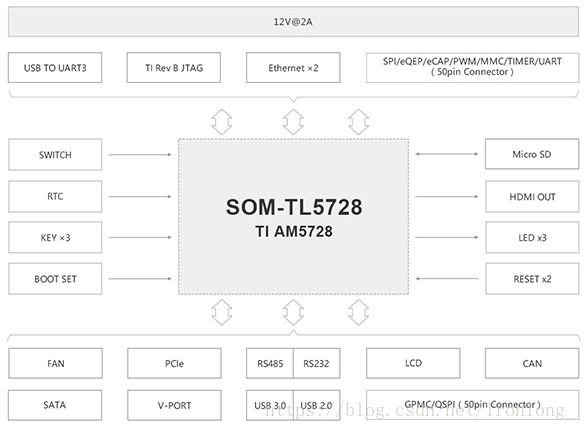Click the CAN block
This screenshot has width=586, height=430.
tap(532, 364)
